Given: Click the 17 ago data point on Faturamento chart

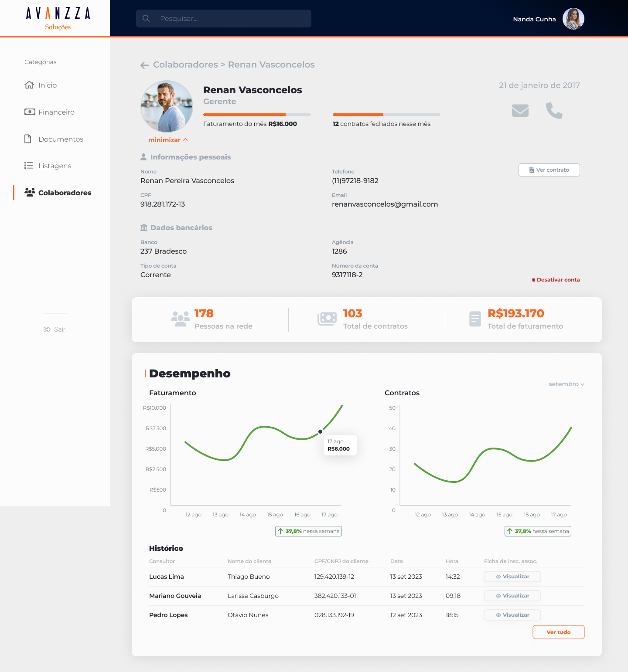Looking at the screenshot, I should click(x=320, y=431).
